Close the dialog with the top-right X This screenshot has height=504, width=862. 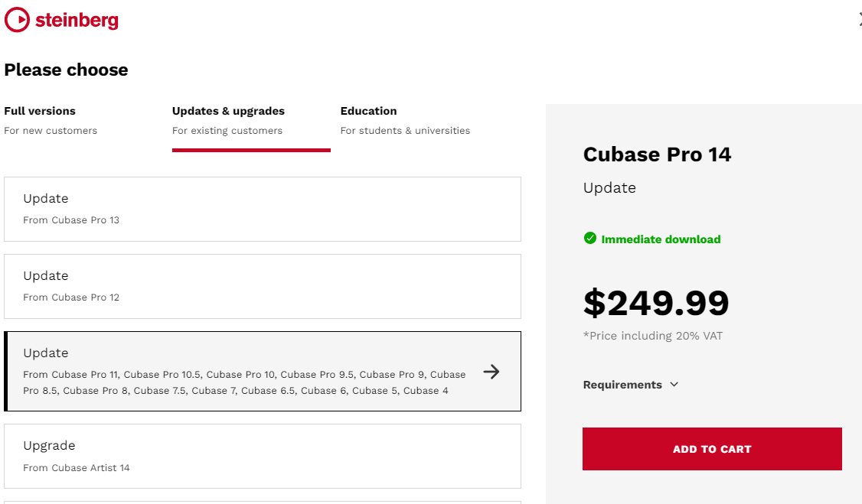[860, 20]
